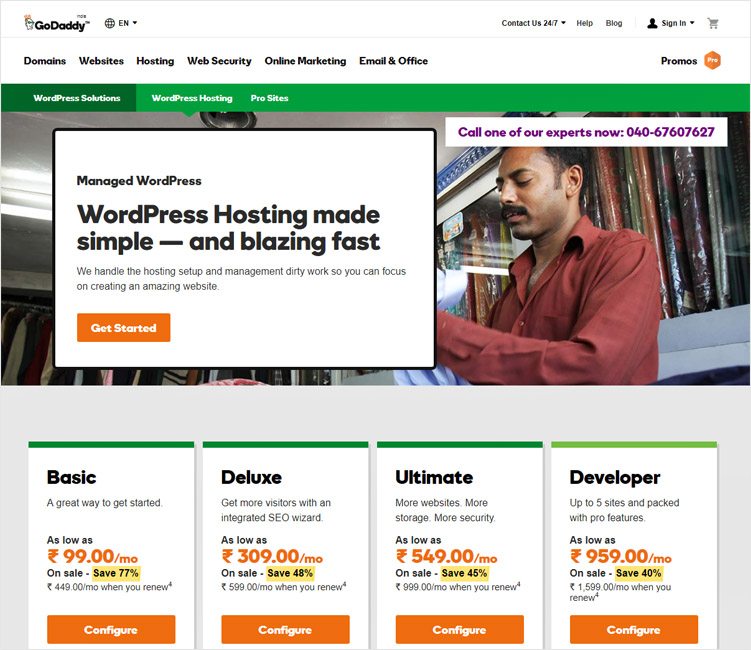Click the ₹ 599.00/mo renewal text
The image size is (751, 650).
tap(284, 587)
